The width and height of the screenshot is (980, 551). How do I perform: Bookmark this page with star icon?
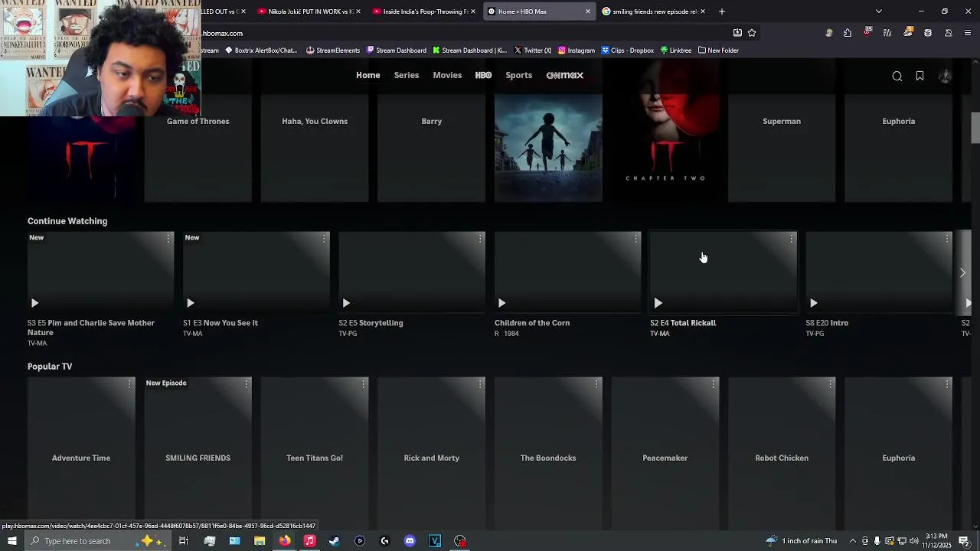click(x=752, y=33)
